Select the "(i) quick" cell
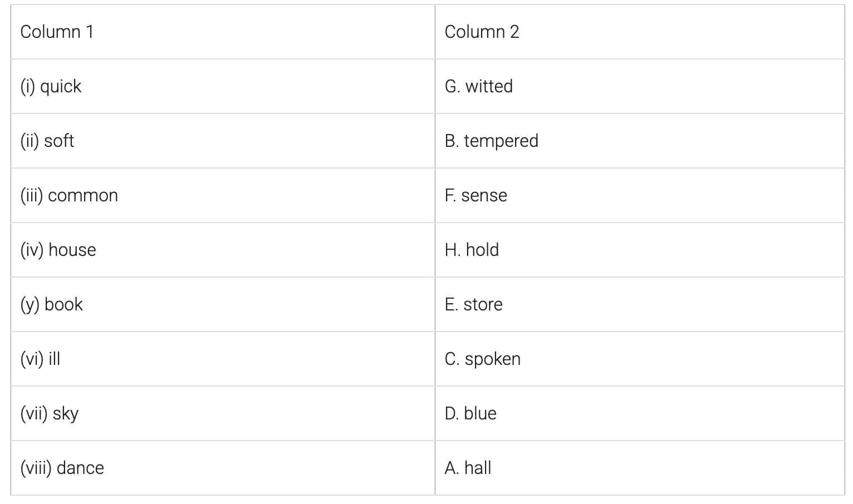This screenshot has width=853, height=504. 51,86
